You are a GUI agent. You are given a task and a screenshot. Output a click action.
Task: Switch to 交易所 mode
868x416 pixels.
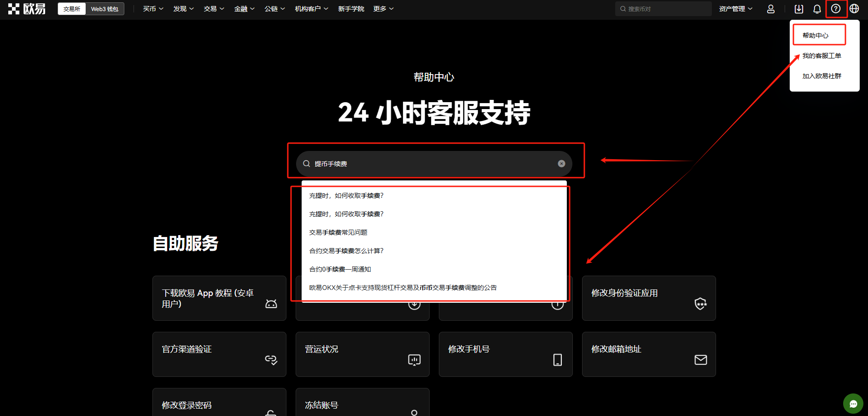click(72, 9)
